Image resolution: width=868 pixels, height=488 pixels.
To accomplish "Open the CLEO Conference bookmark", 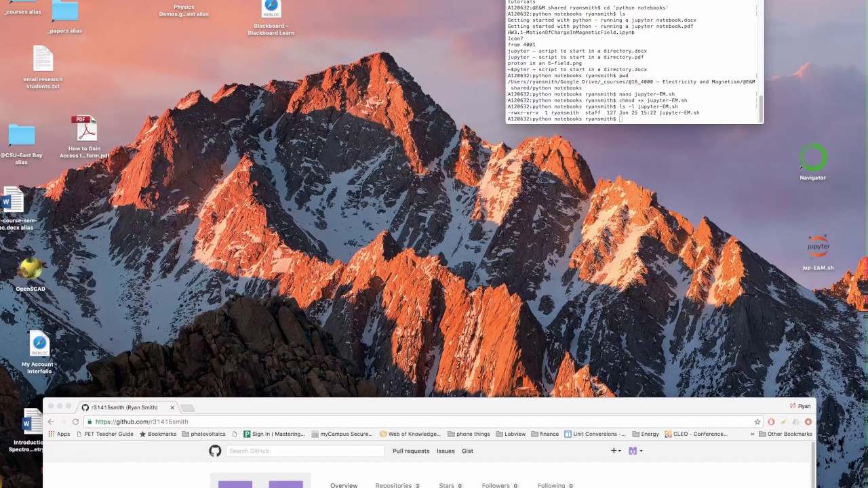I will 696,434.
